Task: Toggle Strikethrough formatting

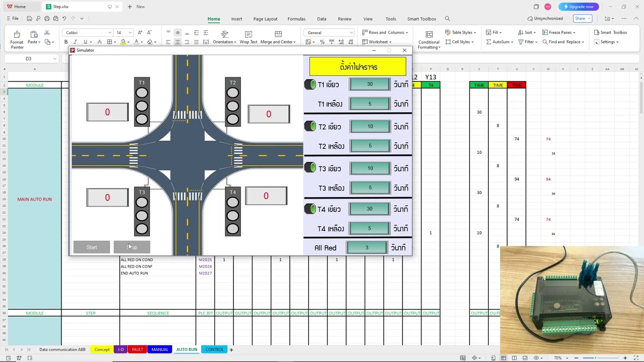Action: [x=100, y=42]
